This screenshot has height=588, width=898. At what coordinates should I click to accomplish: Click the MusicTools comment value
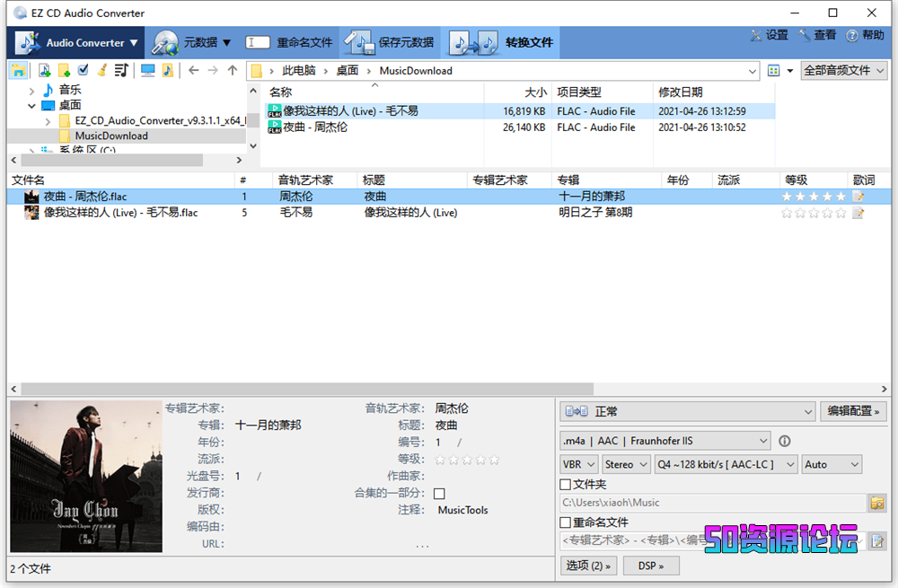point(462,510)
